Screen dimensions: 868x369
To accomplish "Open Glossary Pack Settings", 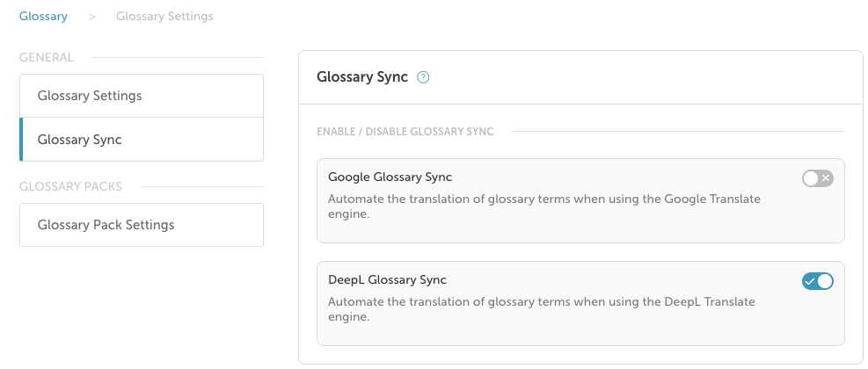I will point(142,225).
